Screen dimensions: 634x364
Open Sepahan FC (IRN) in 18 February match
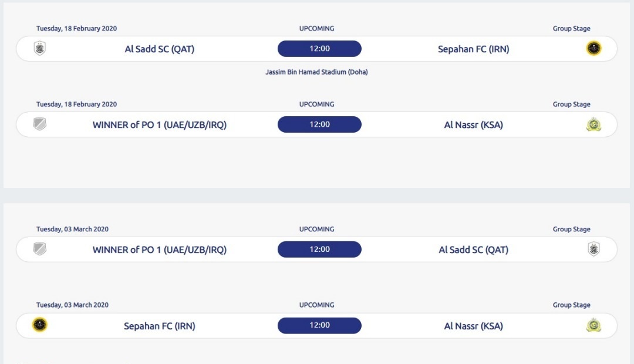click(473, 49)
